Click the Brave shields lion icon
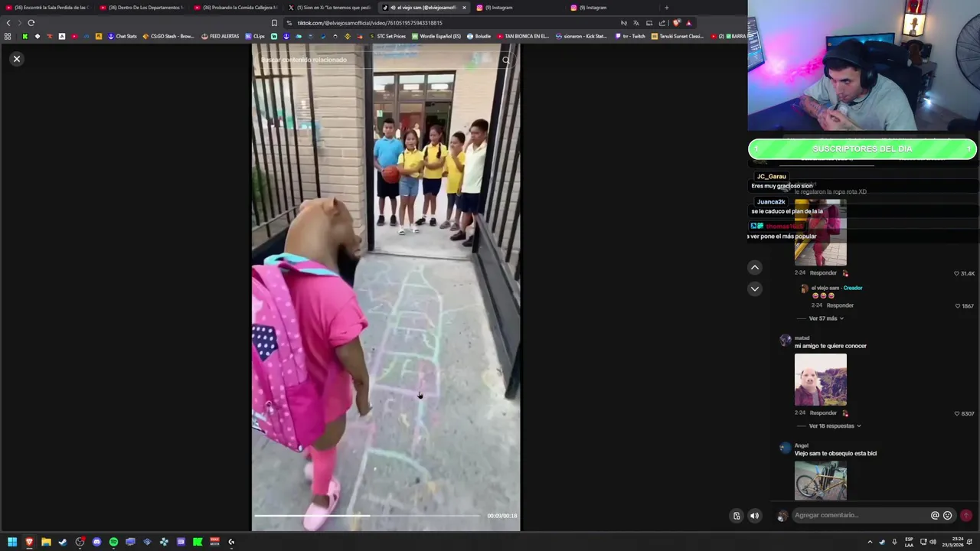 675,23
